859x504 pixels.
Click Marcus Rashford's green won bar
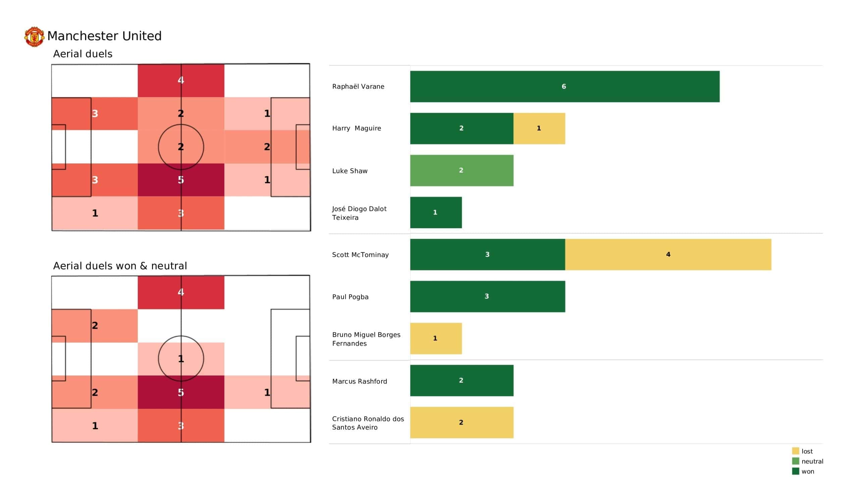pos(461,380)
